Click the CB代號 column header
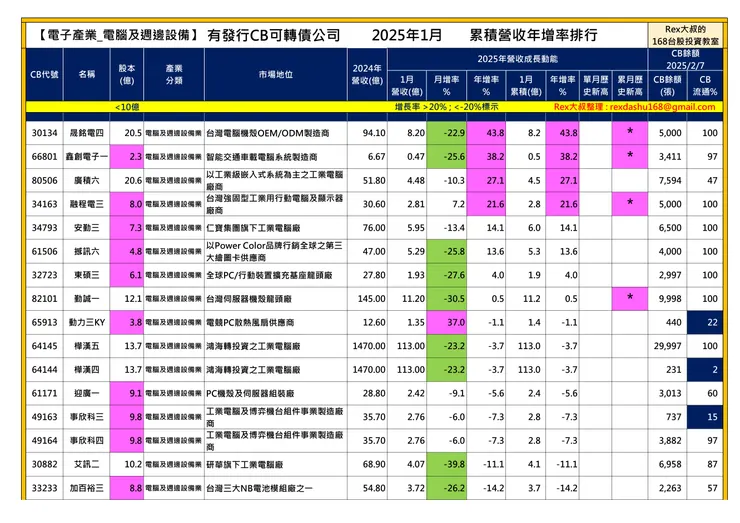Image resolution: width=740 pixels, height=523 pixels. coord(44,74)
